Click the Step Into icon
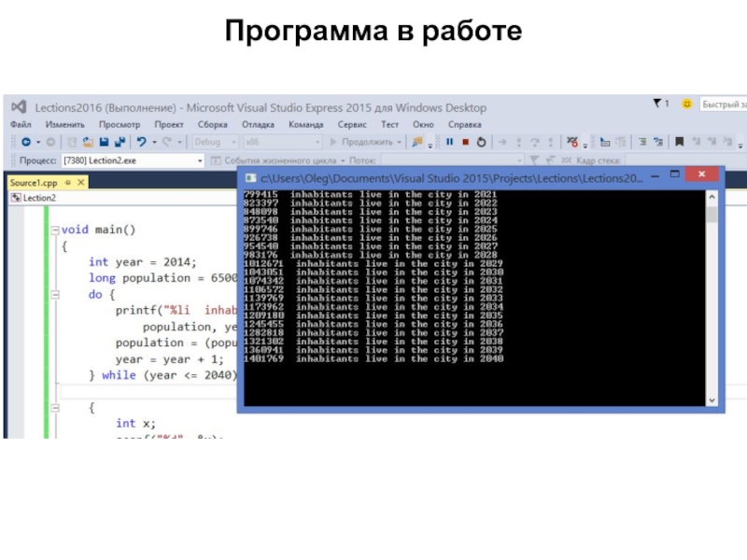 [x=519, y=142]
